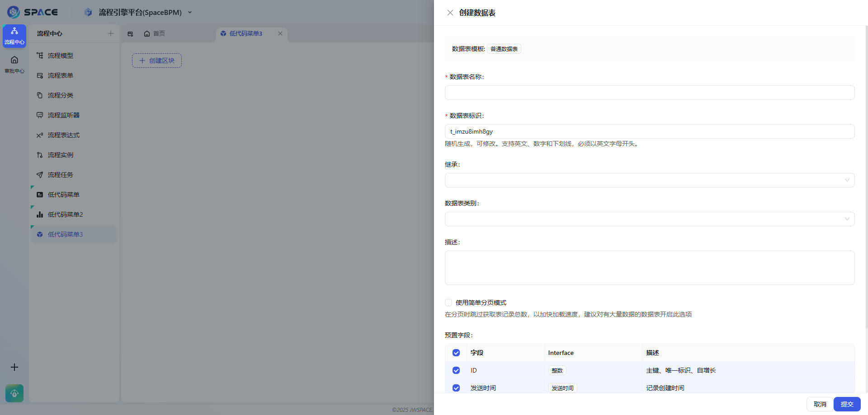Screen dimensions: 868x415
Task: Expand the 流程引擎平台(SpaceBPM) workspace switcher
Action: pos(189,12)
